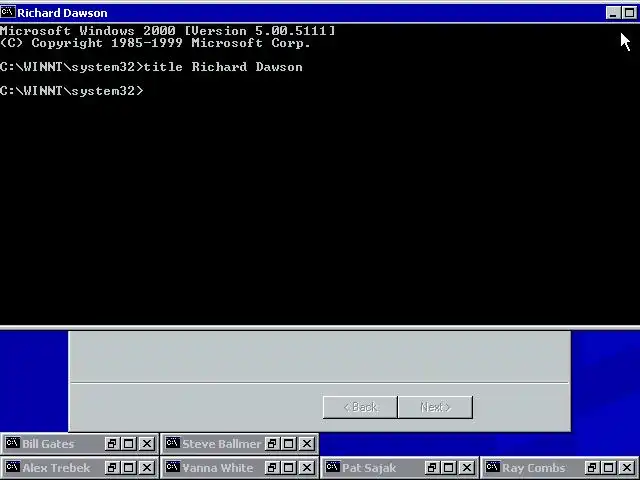Viewport: 640px width, 480px height.
Task: Maximize the minimized Ray Combs window
Action: point(609,467)
